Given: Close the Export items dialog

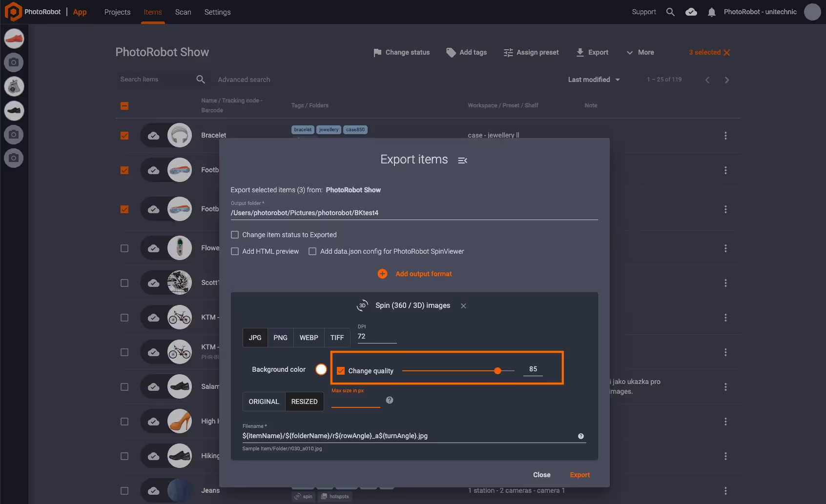Looking at the screenshot, I should 541,475.
